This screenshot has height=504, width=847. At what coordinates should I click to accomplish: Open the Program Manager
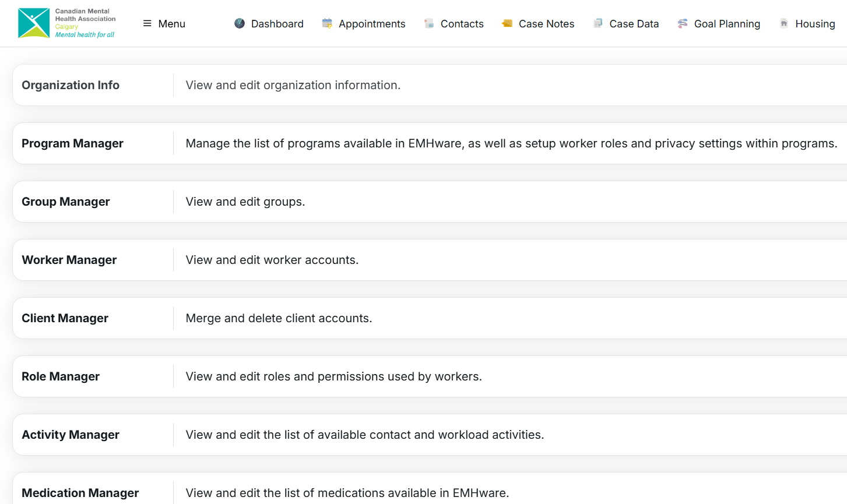[72, 143]
